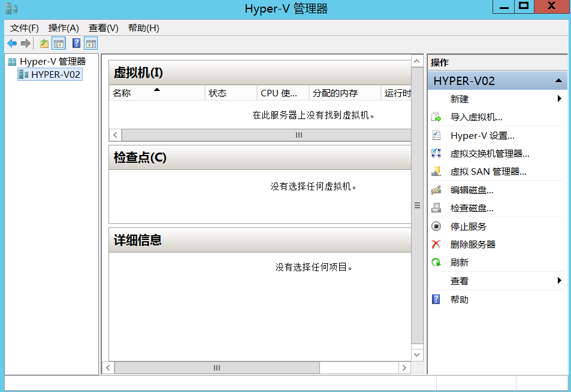Viewport: 571px width, 392px height.
Task: Click the Back arrow toolbar icon
Action: (12, 44)
